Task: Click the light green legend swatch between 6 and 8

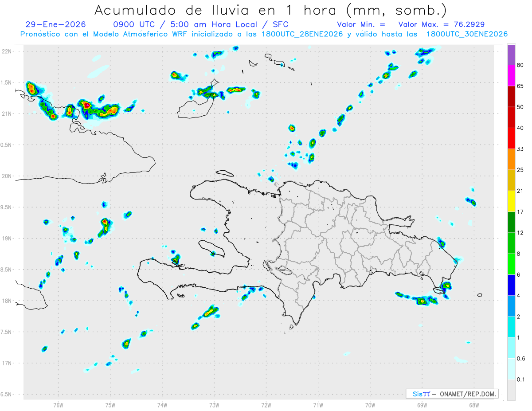Action: click(511, 264)
